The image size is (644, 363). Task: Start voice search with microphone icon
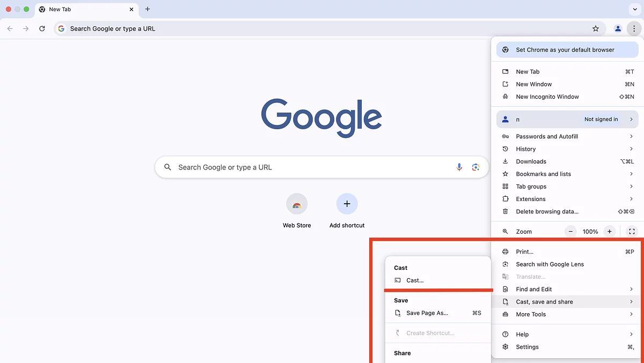[x=459, y=167]
